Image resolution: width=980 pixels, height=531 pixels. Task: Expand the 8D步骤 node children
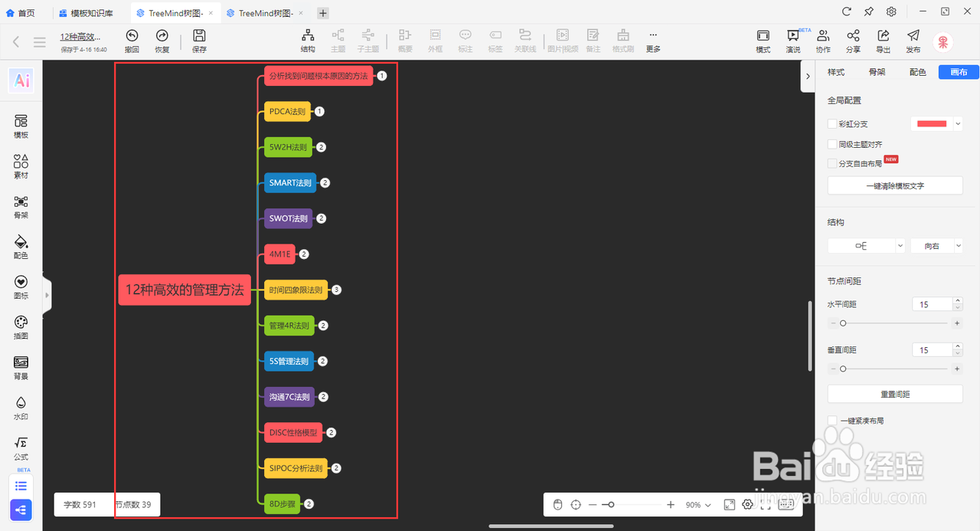309,504
